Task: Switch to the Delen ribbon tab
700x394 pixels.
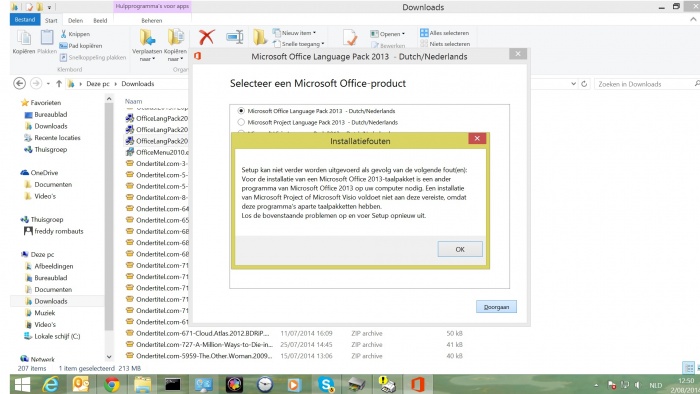Action: [75, 21]
